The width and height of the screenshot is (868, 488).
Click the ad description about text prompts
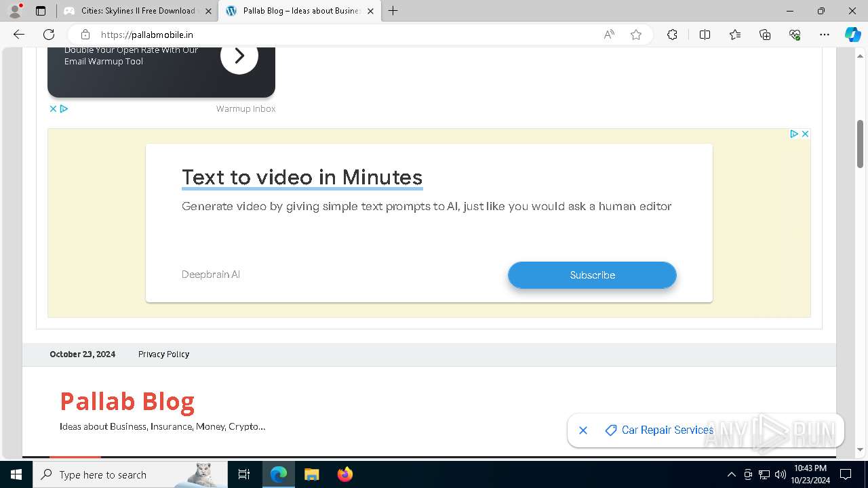[x=427, y=207]
